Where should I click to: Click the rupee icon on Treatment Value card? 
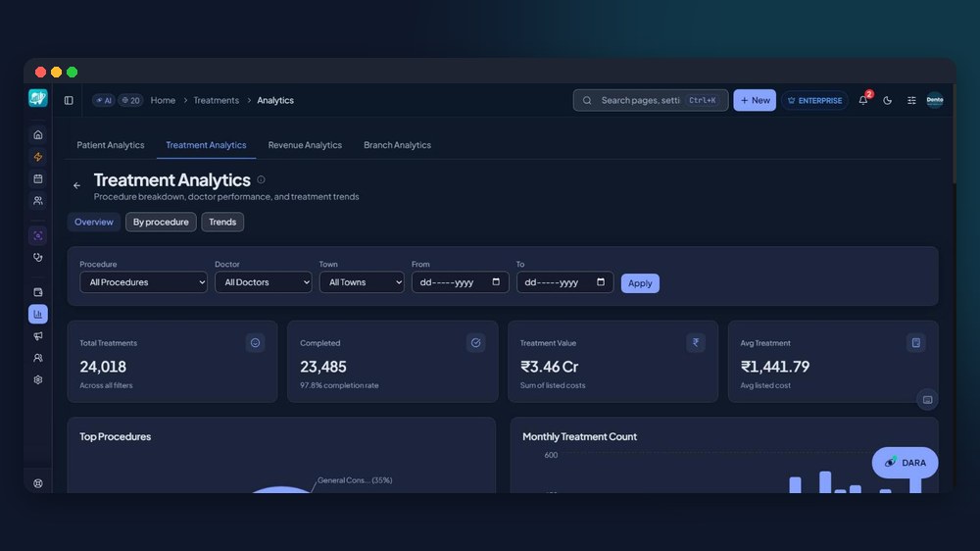pyautogui.click(x=696, y=343)
